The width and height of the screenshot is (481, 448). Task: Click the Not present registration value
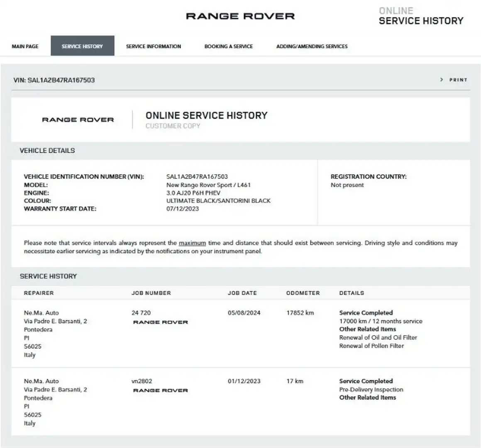point(347,185)
